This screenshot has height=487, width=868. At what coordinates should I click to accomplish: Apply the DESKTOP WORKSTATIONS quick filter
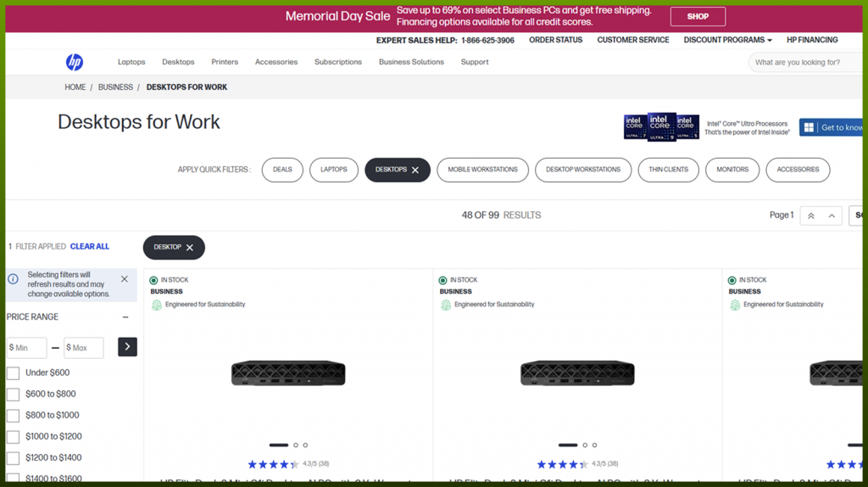(x=583, y=170)
